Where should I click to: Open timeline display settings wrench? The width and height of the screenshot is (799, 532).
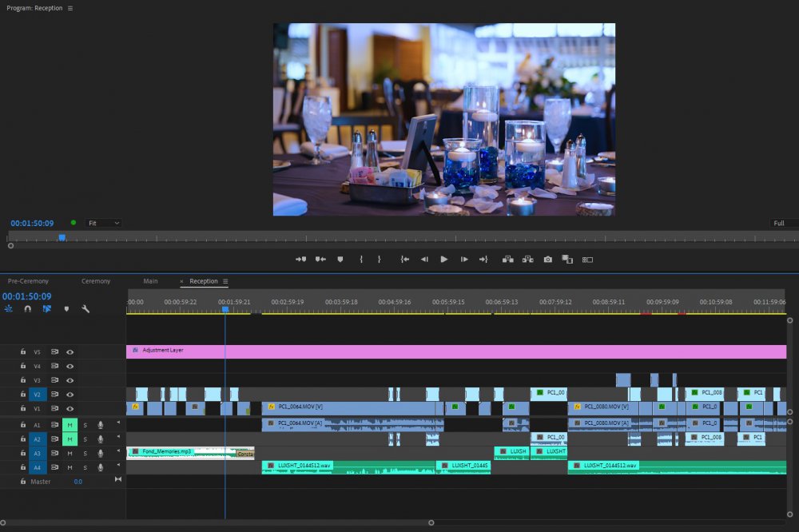coord(85,308)
